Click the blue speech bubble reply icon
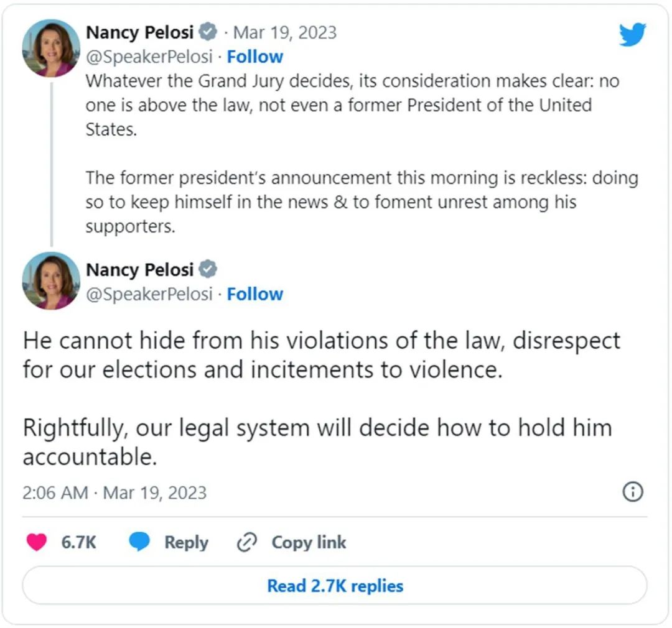Image resolution: width=672 pixels, height=628 pixels. click(x=139, y=542)
